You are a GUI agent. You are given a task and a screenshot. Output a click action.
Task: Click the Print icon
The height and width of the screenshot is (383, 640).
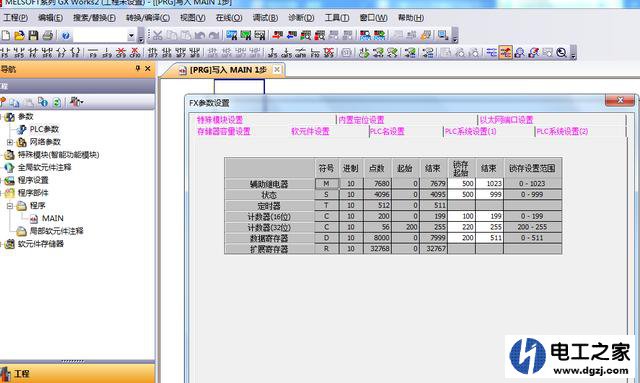click(x=47, y=36)
